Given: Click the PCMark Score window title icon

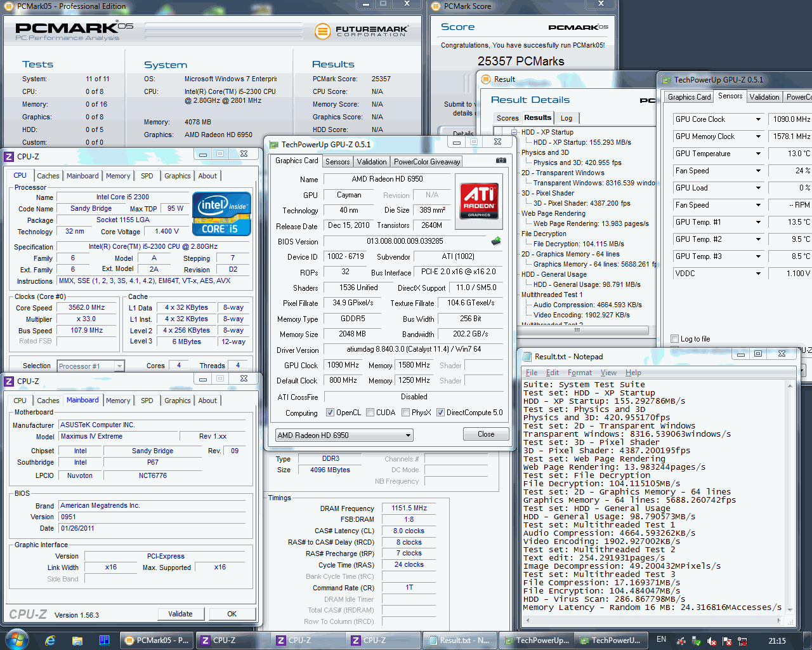Looking at the screenshot, I should click(x=436, y=6).
